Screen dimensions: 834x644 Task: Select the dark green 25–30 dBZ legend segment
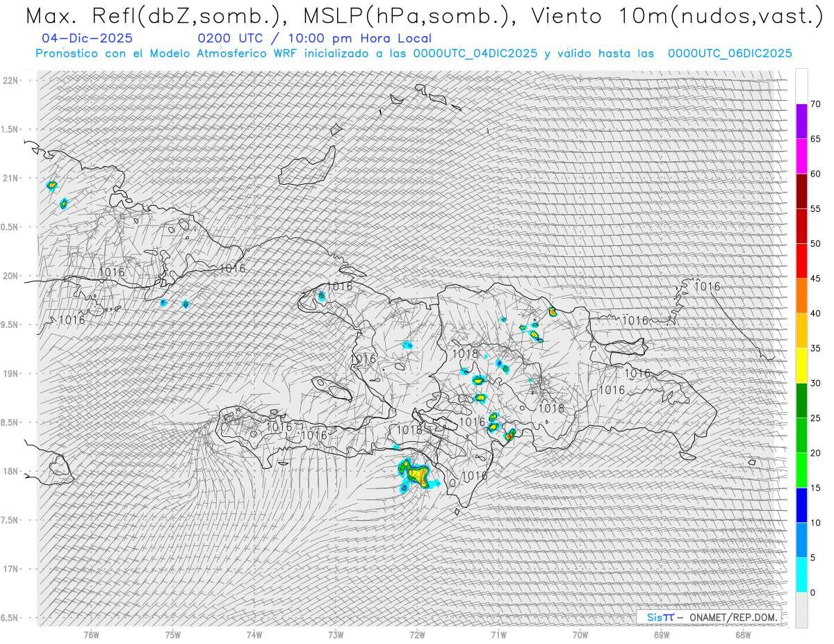(x=801, y=400)
